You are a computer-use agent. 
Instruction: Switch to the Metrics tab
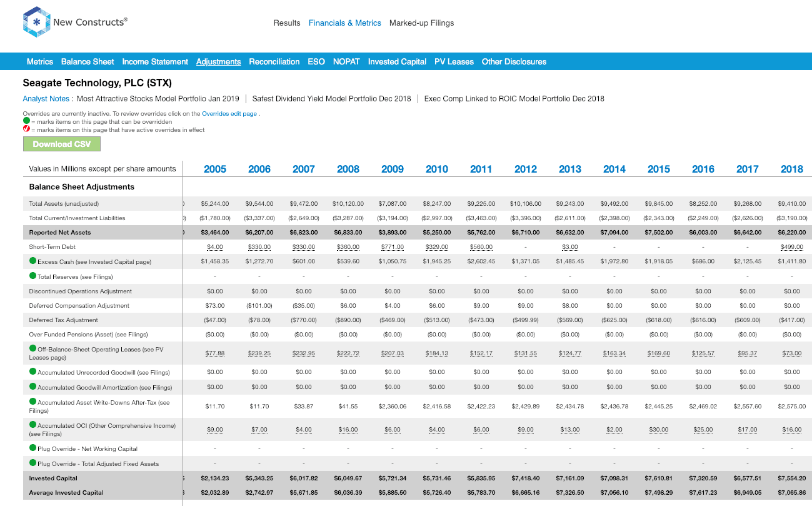pos(40,61)
